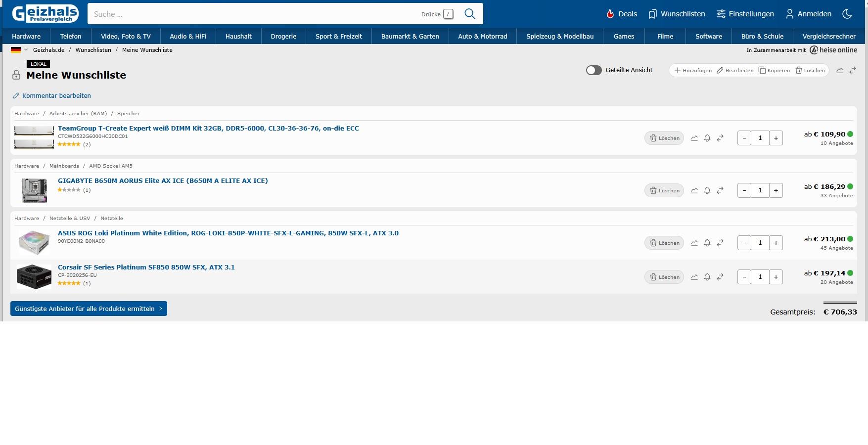
Task: Open the Baumarkt & Garten menu
Action: point(410,36)
